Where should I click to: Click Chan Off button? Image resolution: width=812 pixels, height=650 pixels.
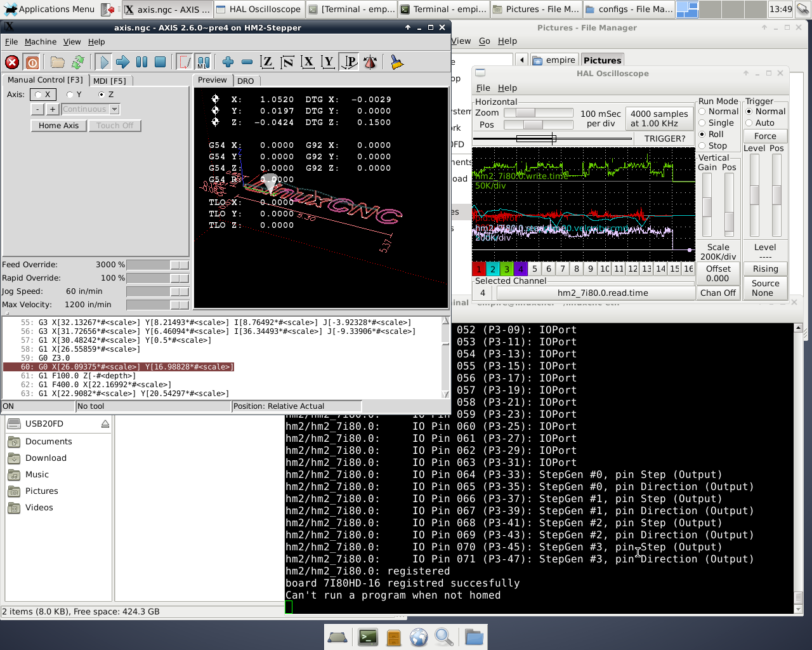tap(718, 293)
